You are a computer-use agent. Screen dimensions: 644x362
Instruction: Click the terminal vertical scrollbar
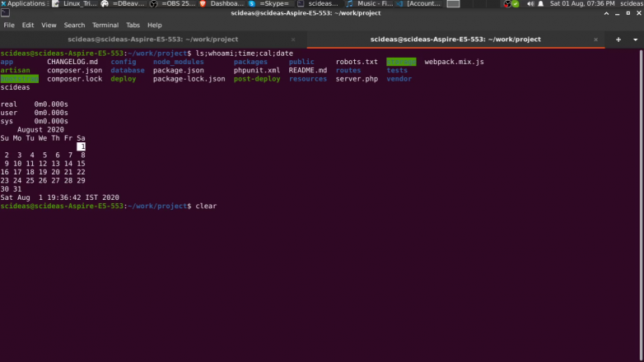point(641,205)
